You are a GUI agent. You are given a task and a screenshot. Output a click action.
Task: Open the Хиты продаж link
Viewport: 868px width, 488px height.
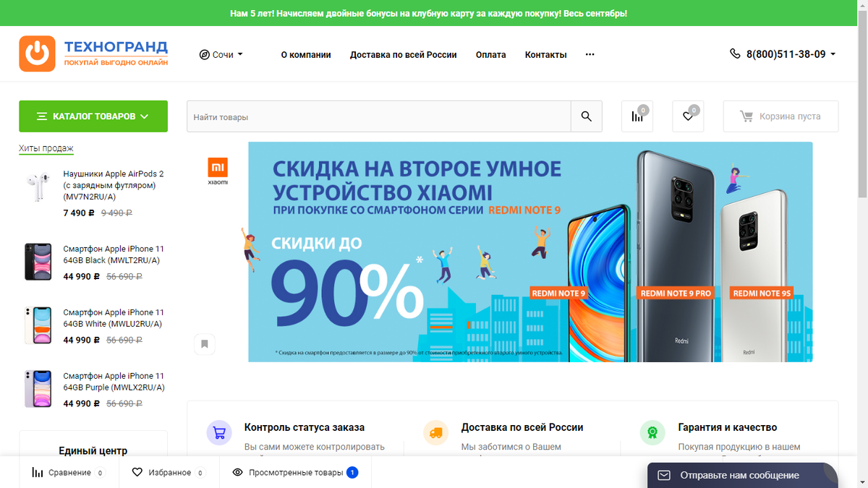point(46,148)
